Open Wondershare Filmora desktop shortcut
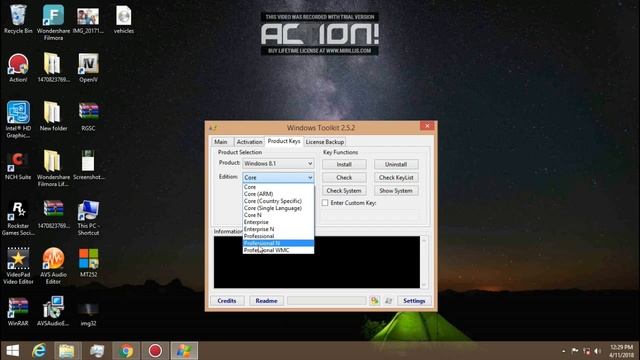This screenshot has width=640, height=360. (53, 22)
